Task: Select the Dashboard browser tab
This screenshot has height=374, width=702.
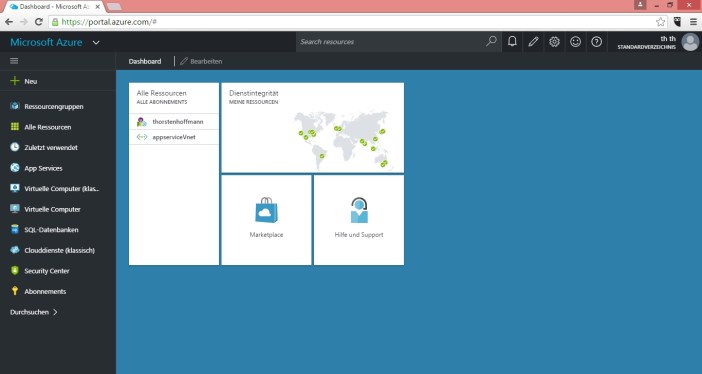Action: click(55, 7)
